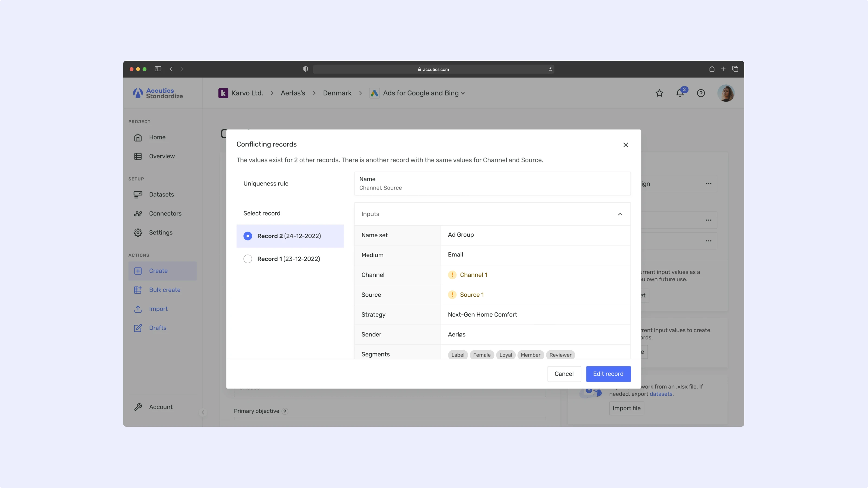Select the Record 2 radio button
Screen dimensions: 868x488
pyautogui.click(x=248, y=236)
